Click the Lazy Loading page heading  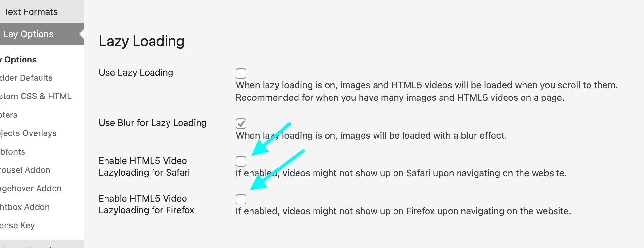[x=142, y=41]
